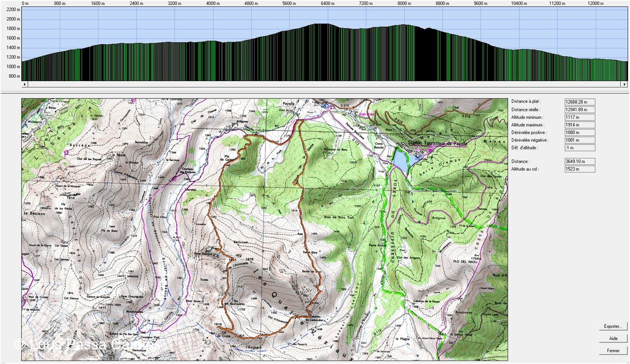
Task: Click the Diff. d'altitude value field
Action: point(580,148)
